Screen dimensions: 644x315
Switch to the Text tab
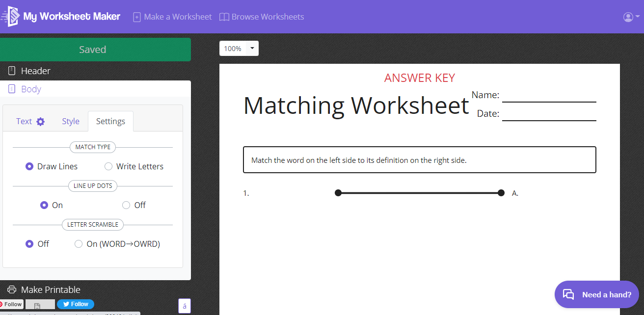[24, 121]
